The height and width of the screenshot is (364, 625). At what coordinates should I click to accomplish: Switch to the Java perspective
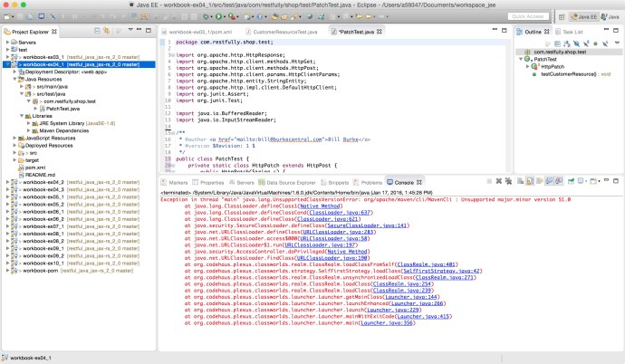(610, 16)
